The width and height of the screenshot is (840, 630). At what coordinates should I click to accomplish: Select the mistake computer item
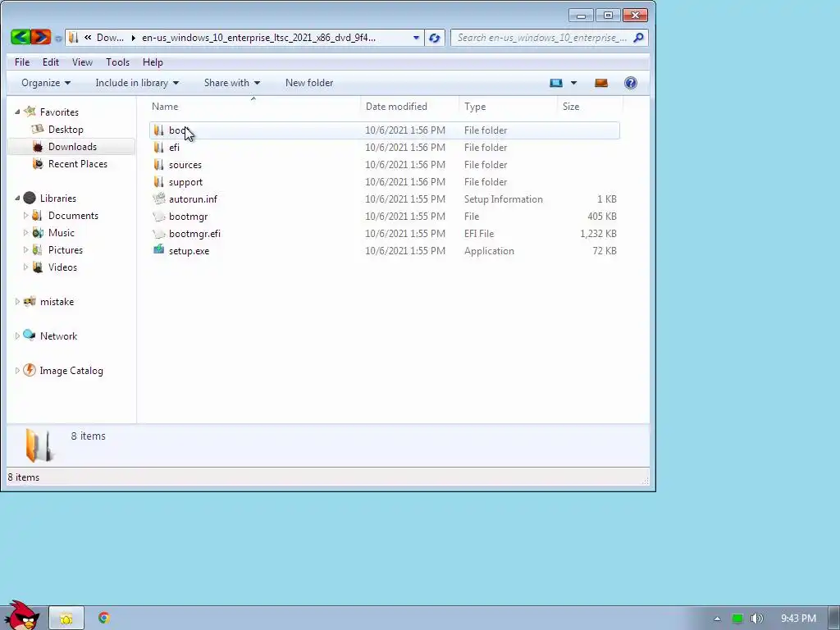tap(57, 302)
